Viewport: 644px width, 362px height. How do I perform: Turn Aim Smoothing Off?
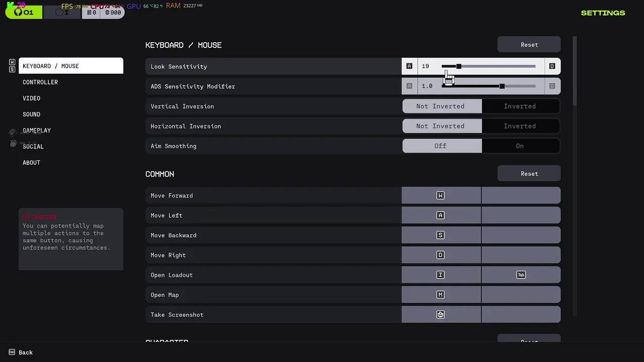(442, 146)
